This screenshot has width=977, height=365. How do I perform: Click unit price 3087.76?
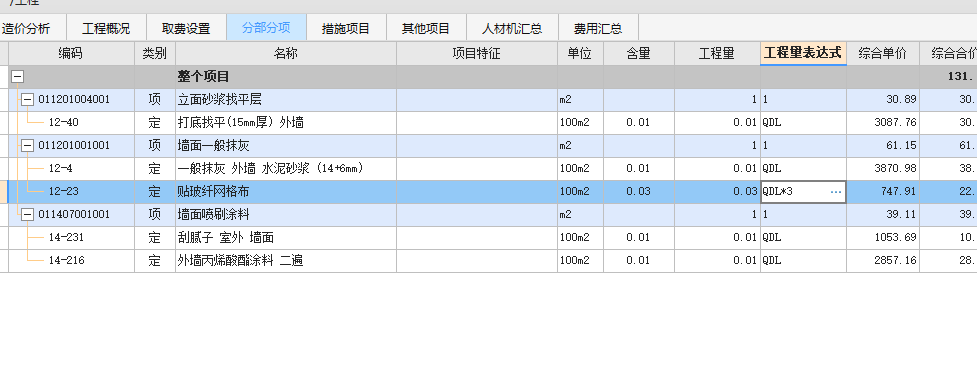click(882, 123)
